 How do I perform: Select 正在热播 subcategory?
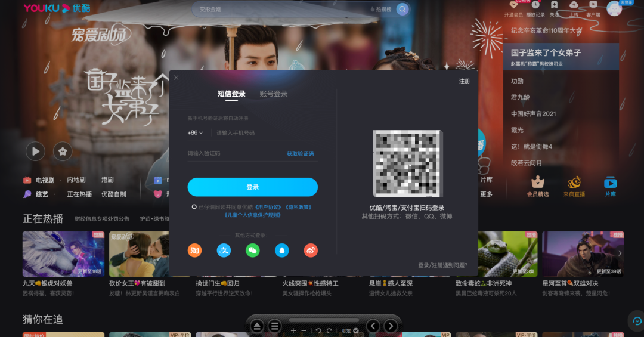(79, 194)
